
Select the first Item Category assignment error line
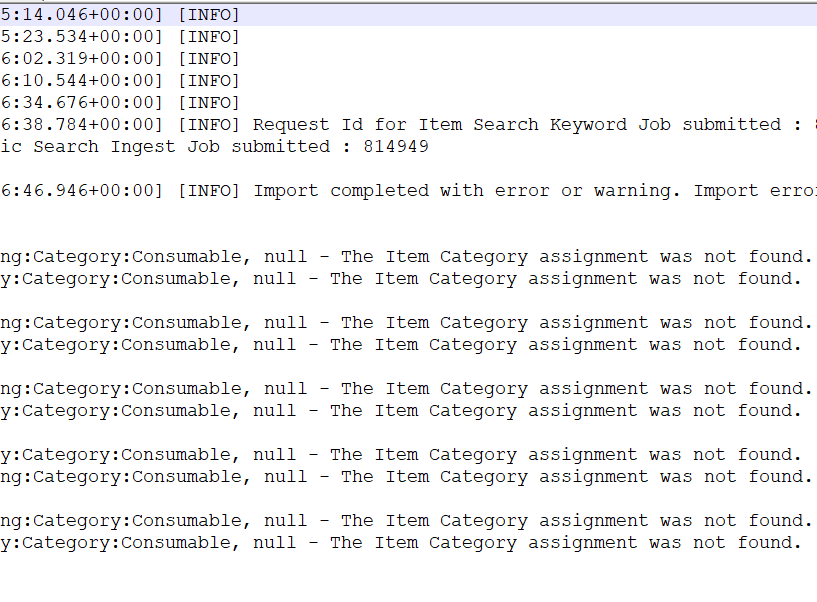[x=400, y=256]
